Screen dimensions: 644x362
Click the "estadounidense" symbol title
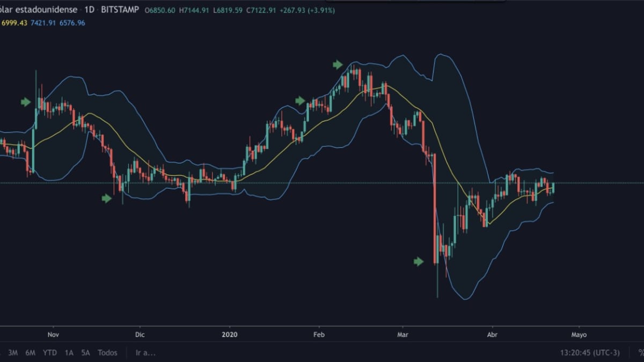coord(47,10)
